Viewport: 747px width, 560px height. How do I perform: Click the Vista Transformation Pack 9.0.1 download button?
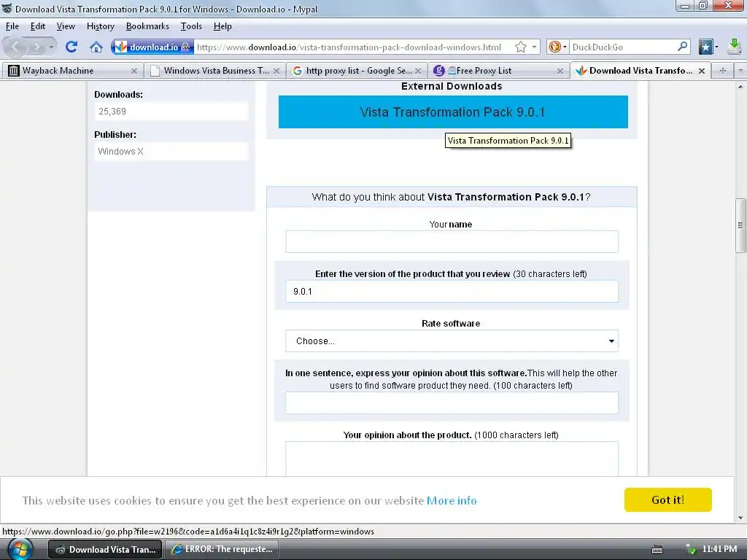[453, 112]
